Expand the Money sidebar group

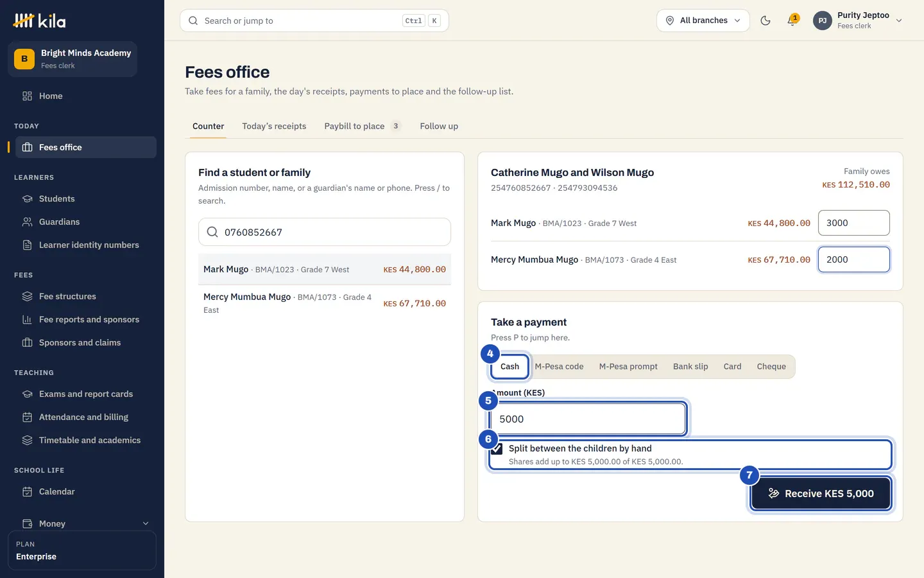pyautogui.click(x=86, y=523)
